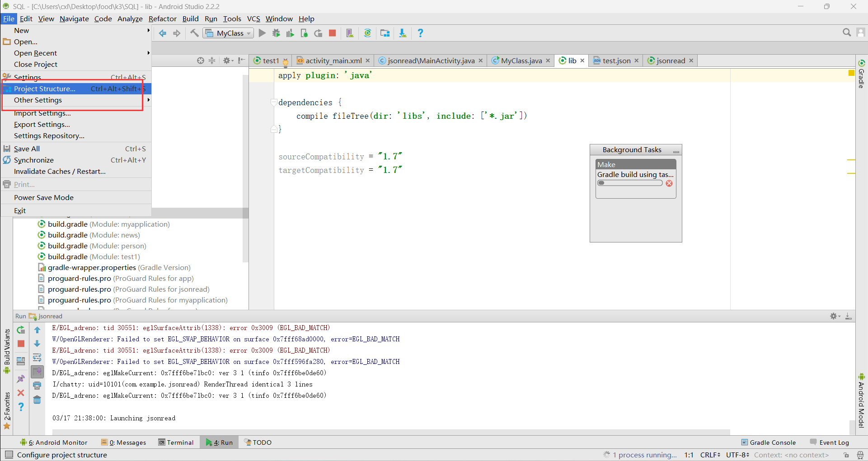Select Project Structure... in File menu
Viewport: 868px width, 461px height.
click(x=76, y=88)
